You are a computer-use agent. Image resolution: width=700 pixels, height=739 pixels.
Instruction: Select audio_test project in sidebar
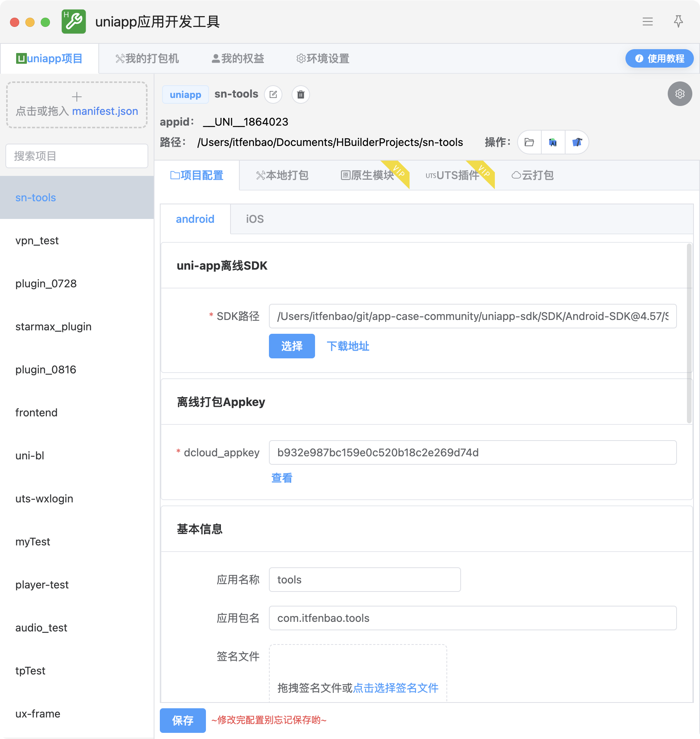(77, 628)
